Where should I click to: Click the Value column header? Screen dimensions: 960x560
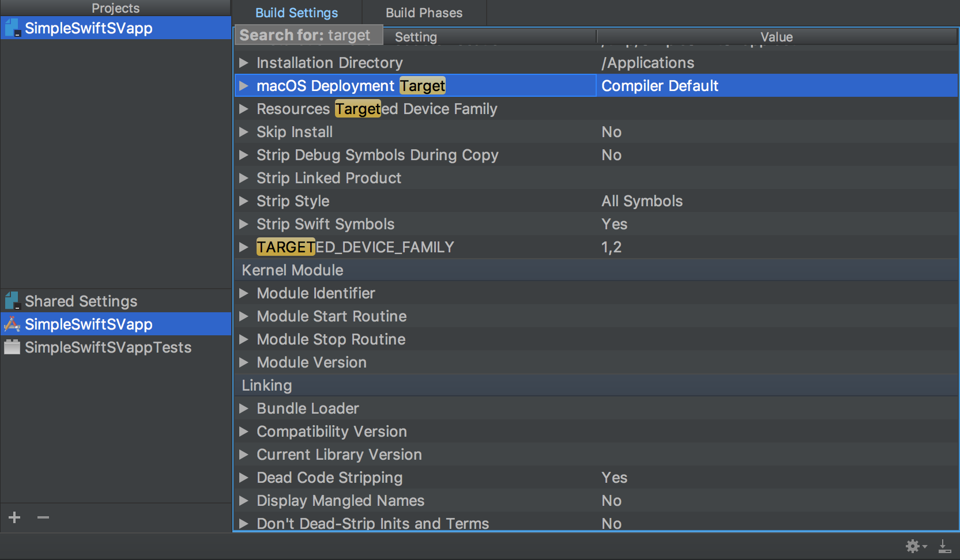pyautogui.click(x=776, y=37)
